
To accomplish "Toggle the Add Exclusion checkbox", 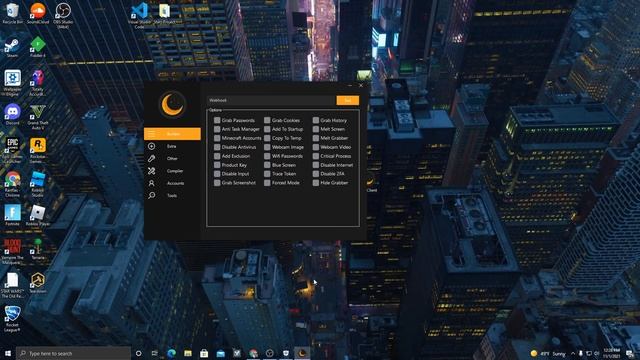I will point(217,156).
